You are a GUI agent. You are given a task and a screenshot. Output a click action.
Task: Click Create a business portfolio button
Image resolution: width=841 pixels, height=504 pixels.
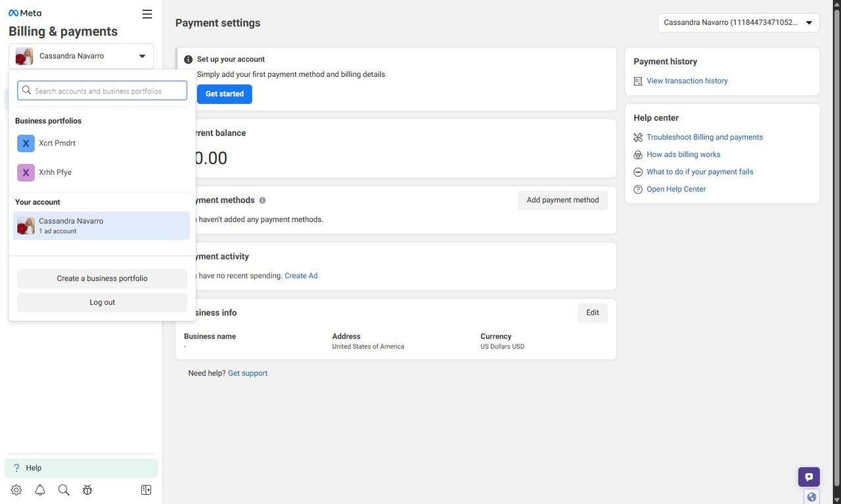(102, 279)
